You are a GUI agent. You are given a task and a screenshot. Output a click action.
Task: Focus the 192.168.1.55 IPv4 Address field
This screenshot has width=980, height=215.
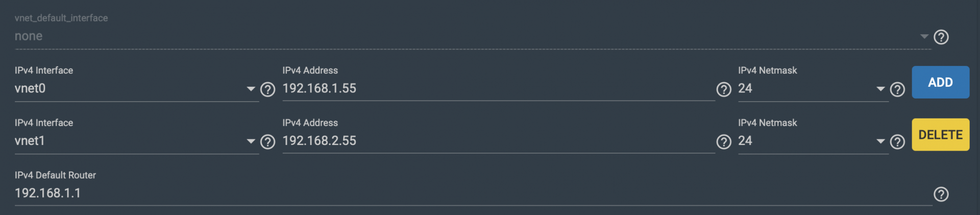pos(498,88)
